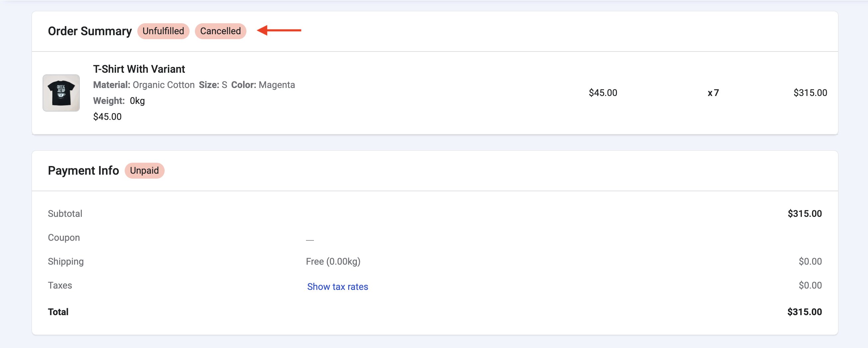Screen dimensions: 868x348
Task: Click the T-shirt product thumbnail
Action: [x=61, y=93]
